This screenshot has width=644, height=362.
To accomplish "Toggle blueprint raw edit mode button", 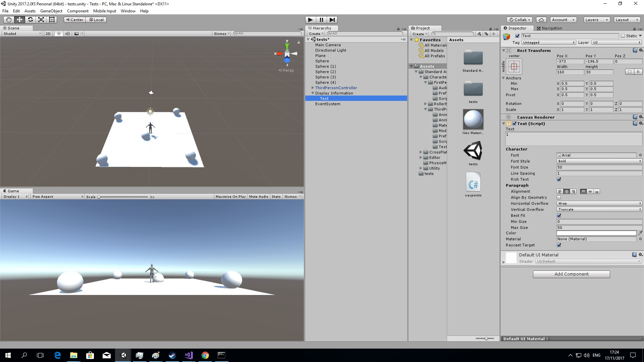I will [630, 72].
